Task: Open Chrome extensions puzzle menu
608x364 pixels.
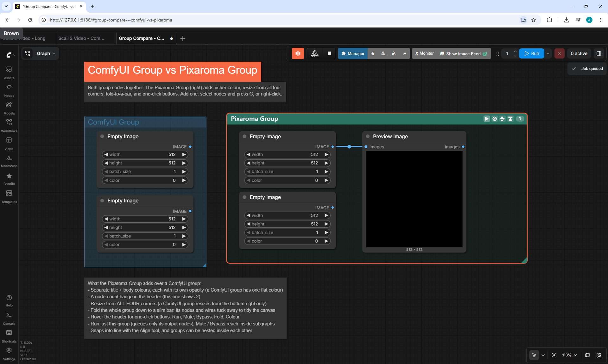Action: click(549, 20)
